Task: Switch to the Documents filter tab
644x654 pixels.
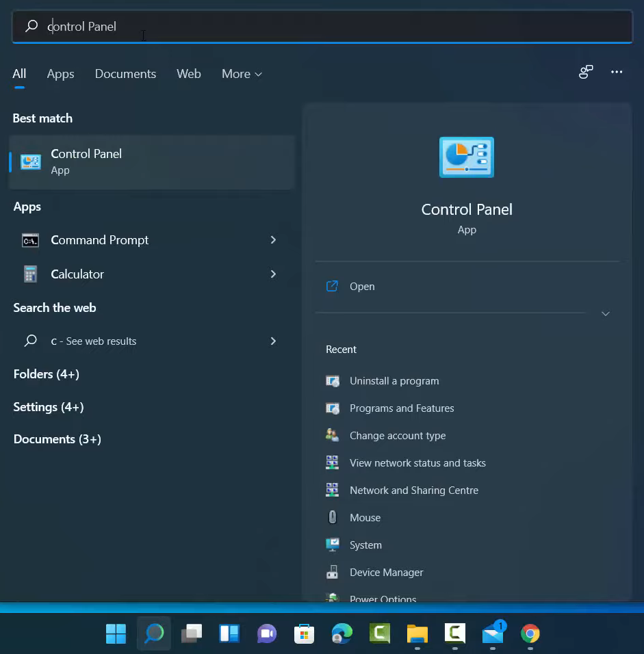Action: coord(125,74)
